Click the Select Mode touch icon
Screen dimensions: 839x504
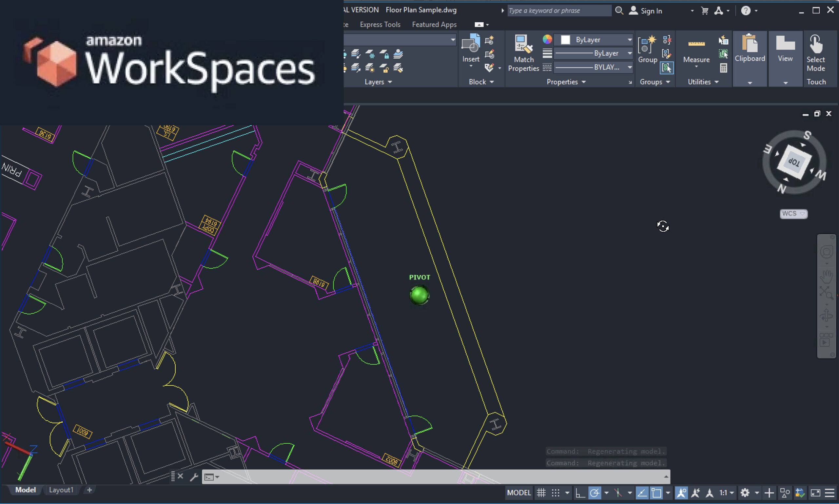coord(816,44)
